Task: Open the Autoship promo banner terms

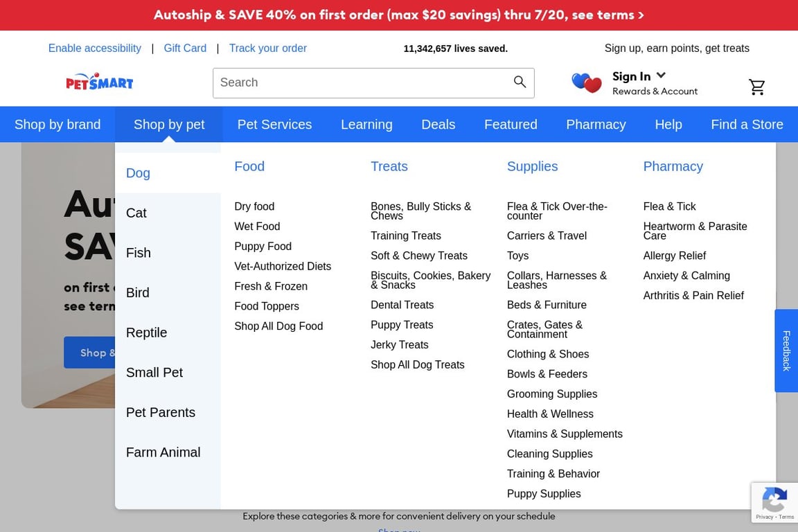Action: [399, 15]
